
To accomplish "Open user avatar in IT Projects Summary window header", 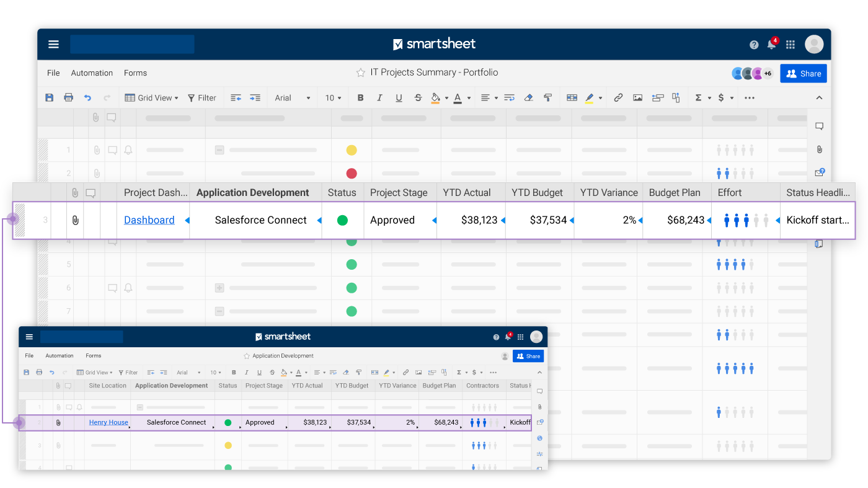I will pyautogui.click(x=814, y=44).
